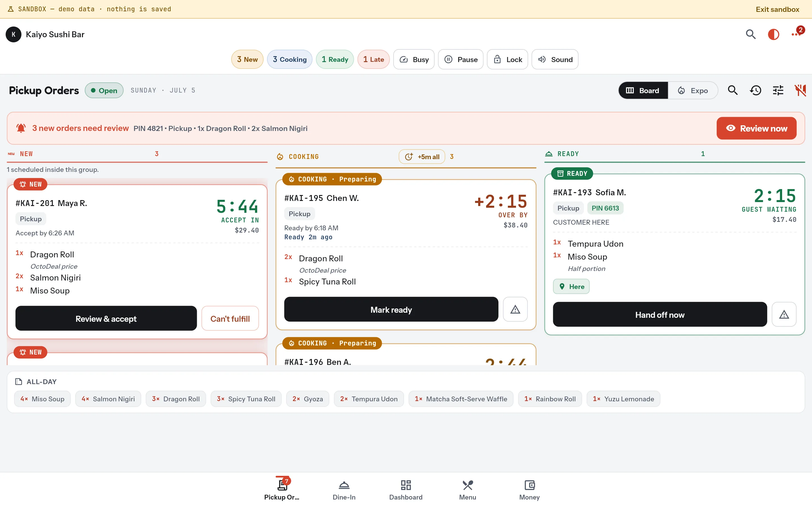
Task: Click the Ready column cloche icon
Action: tap(549, 154)
